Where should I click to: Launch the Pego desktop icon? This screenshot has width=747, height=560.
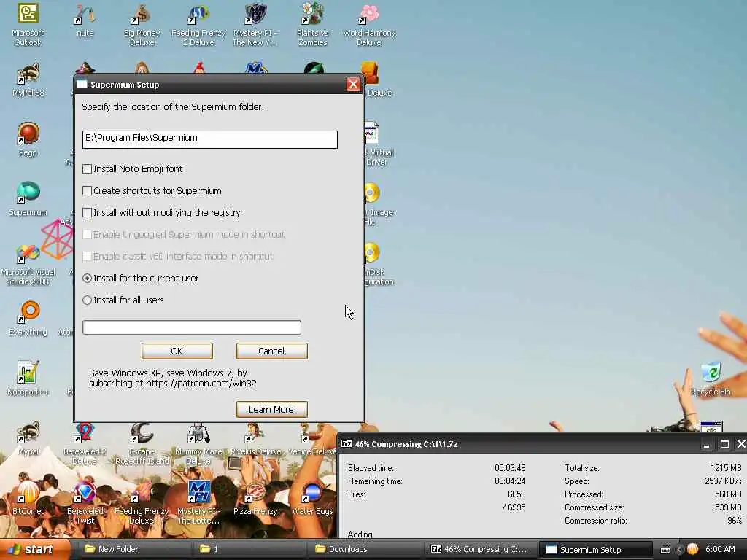[28, 139]
